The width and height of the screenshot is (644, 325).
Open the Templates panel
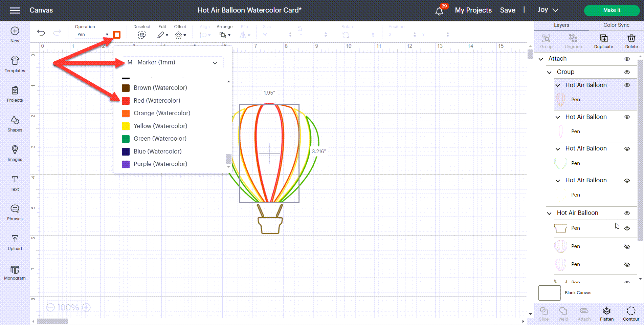[15, 64]
